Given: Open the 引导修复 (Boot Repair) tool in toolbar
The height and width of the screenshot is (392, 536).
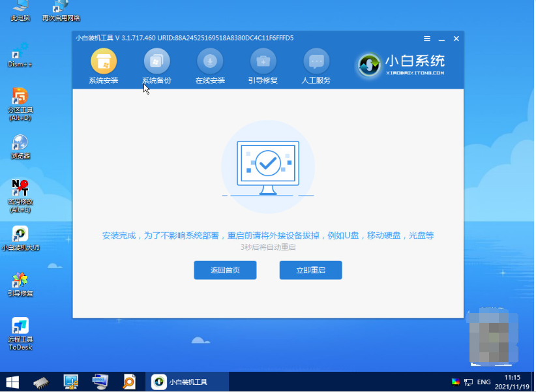Looking at the screenshot, I should pos(263,65).
